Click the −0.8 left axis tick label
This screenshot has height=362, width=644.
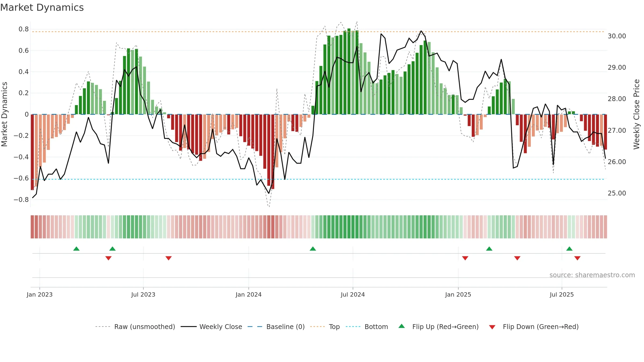click(x=21, y=200)
